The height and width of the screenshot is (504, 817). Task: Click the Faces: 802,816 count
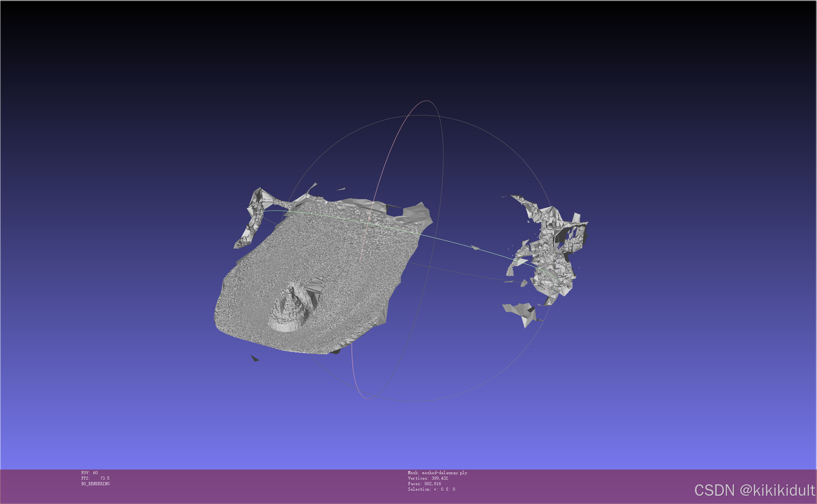coord(424,484)
